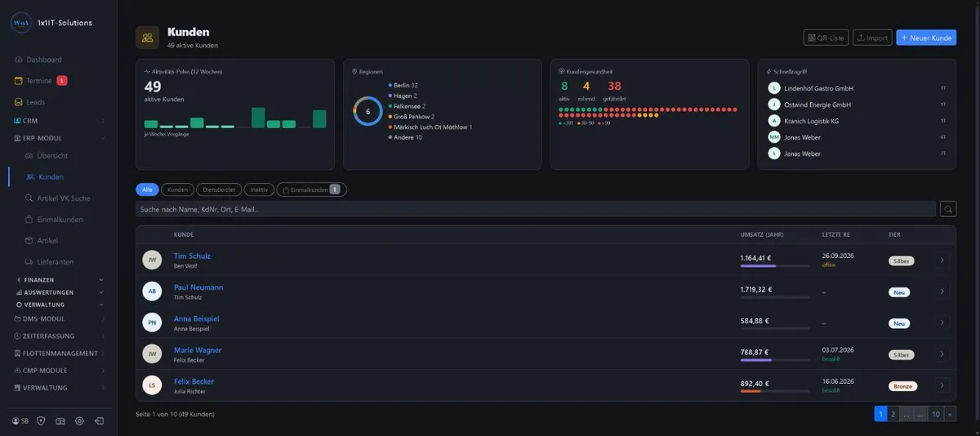Select the Dienstleister filter chip

[218, 189]
